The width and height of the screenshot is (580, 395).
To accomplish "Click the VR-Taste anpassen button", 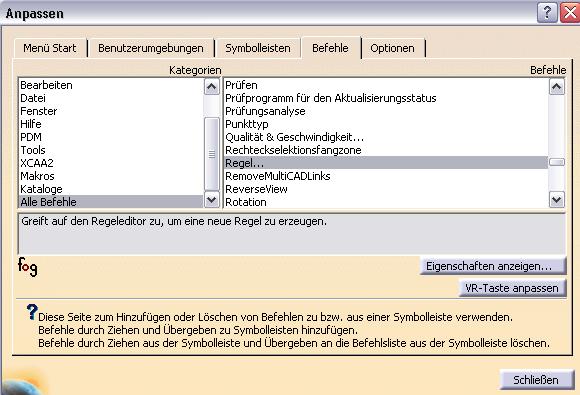I will (512, 288).
